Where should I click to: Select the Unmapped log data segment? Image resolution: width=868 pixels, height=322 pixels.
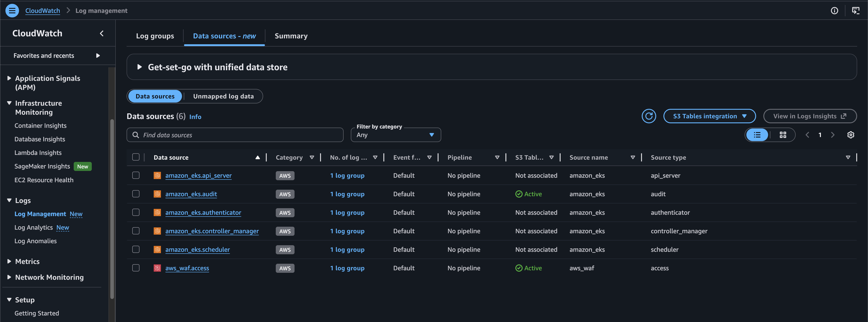coord(223,96)
